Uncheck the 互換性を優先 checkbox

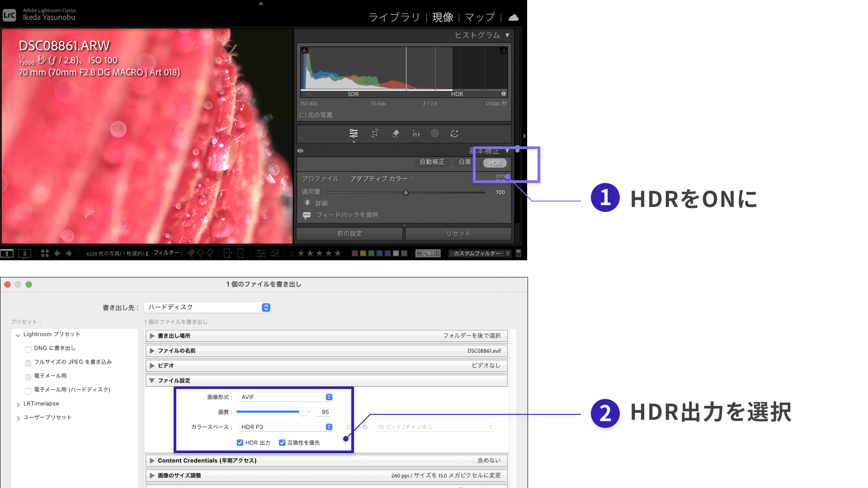[282, 443]
